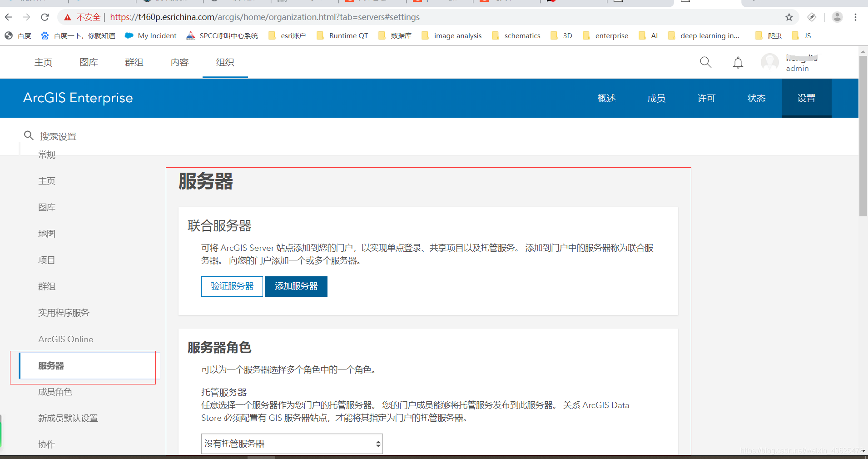The width and height of the screenshot is (868, 459).
Task: Select 项目 in the settings sidebar
Action: (47, 260)
